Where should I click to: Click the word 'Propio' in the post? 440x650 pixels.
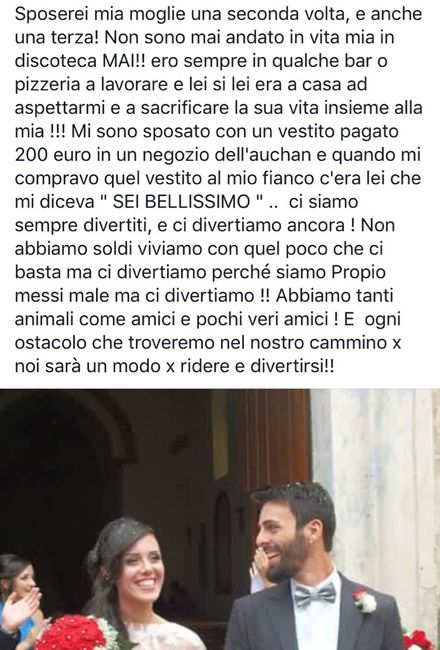(x=358, y=273)
